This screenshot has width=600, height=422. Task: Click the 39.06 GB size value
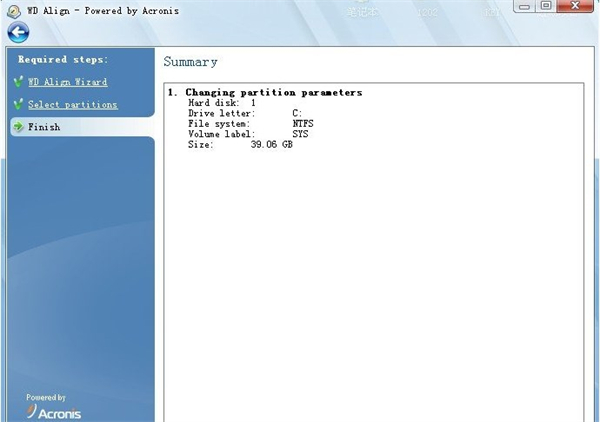(272, 145)
